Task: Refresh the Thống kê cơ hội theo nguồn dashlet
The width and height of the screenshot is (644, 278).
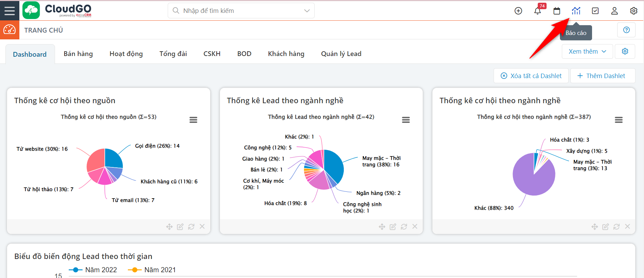Action: (191, 227)
